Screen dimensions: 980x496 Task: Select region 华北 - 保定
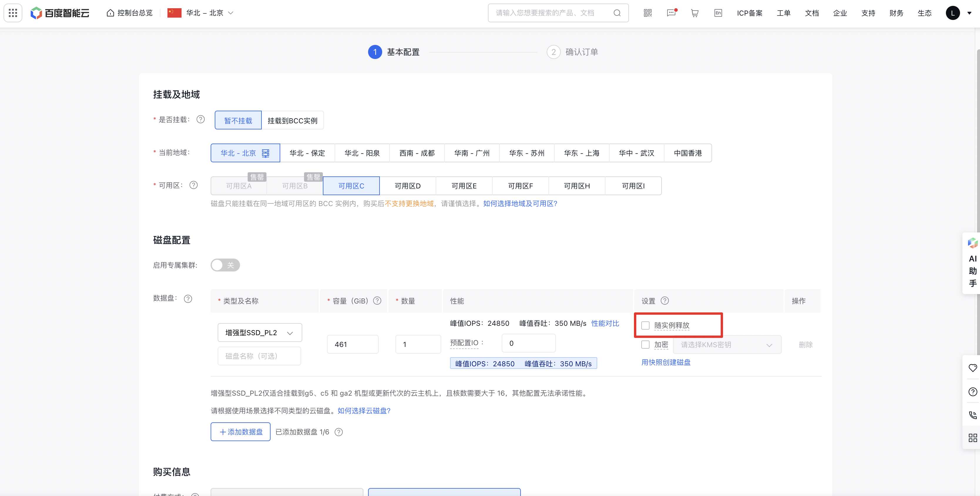point(307,153)
